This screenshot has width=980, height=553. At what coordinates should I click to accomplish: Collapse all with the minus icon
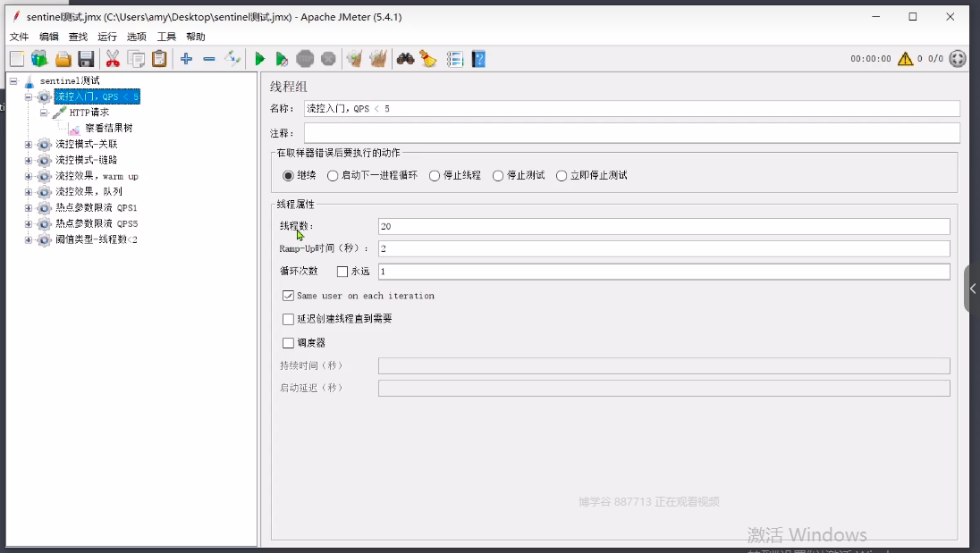tap(209, 59)
